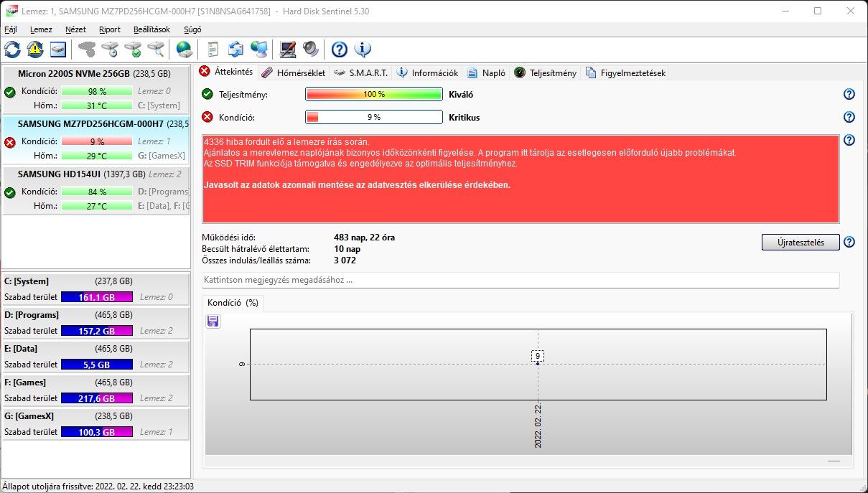Click the globe and monitor network icon

tap(259, 50)
